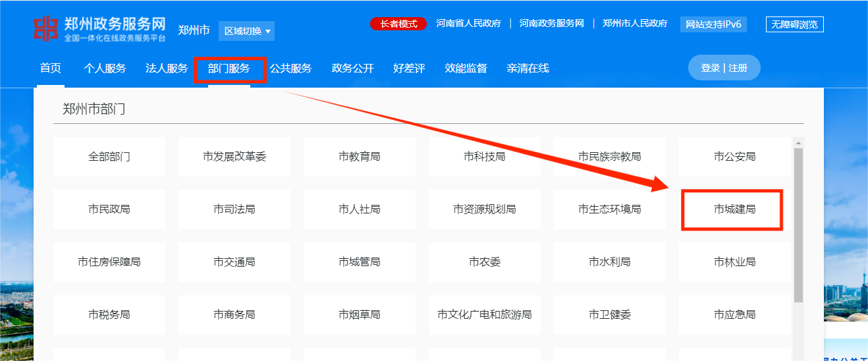The height and width of the screenshot is (361, 868).
Task: Click the 郑州政务服务网 logo icon
Action: point(46,28)
